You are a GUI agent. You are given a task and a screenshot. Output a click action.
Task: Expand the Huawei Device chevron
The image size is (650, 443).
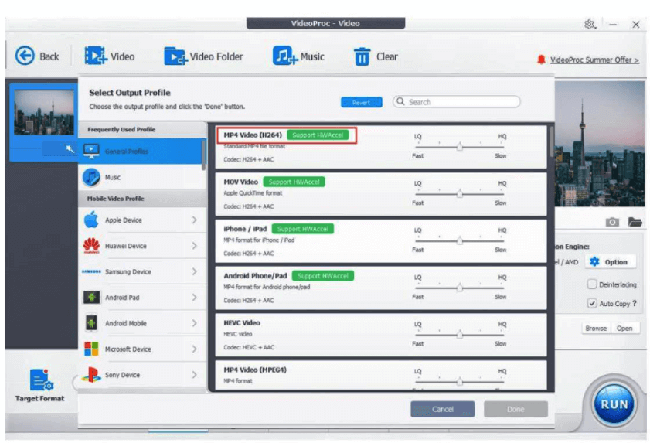(x=194, y=246)
